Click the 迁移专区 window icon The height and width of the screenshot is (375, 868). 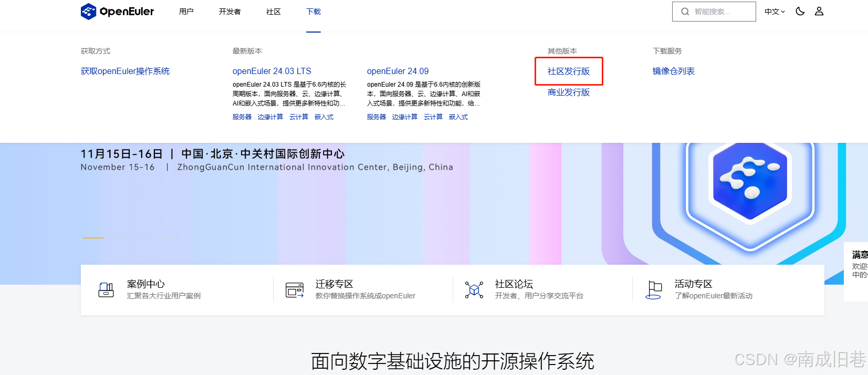click(295, 289)
